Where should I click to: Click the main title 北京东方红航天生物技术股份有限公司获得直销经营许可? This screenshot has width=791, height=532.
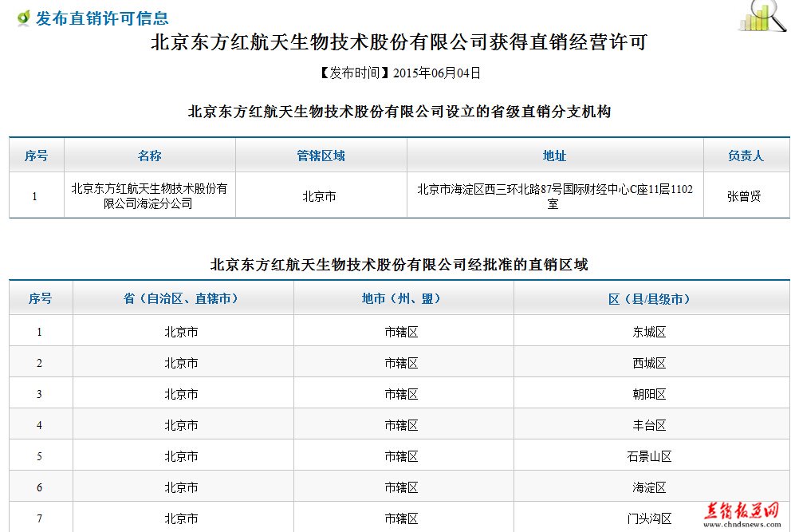pos(399,42)
